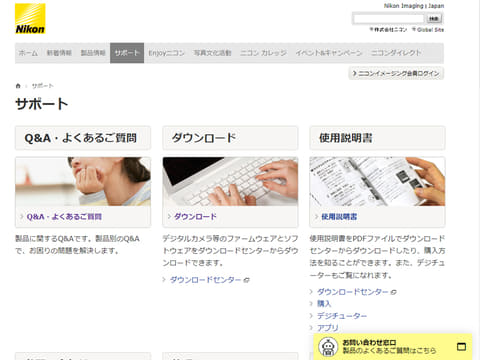Open ダウンロードセンター link in manual column
Screen dimensions: 480x360
[x=353, y=292]
